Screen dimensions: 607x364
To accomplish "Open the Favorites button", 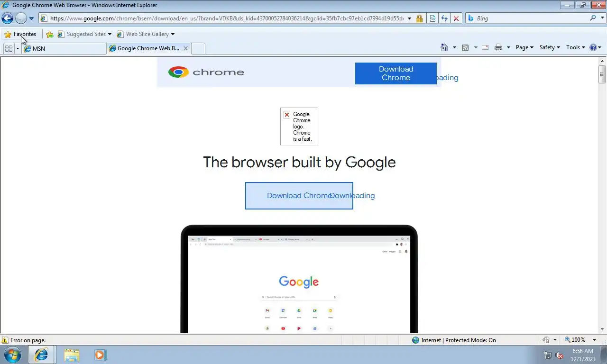I will pyautogui.click(x=20, y=34).
